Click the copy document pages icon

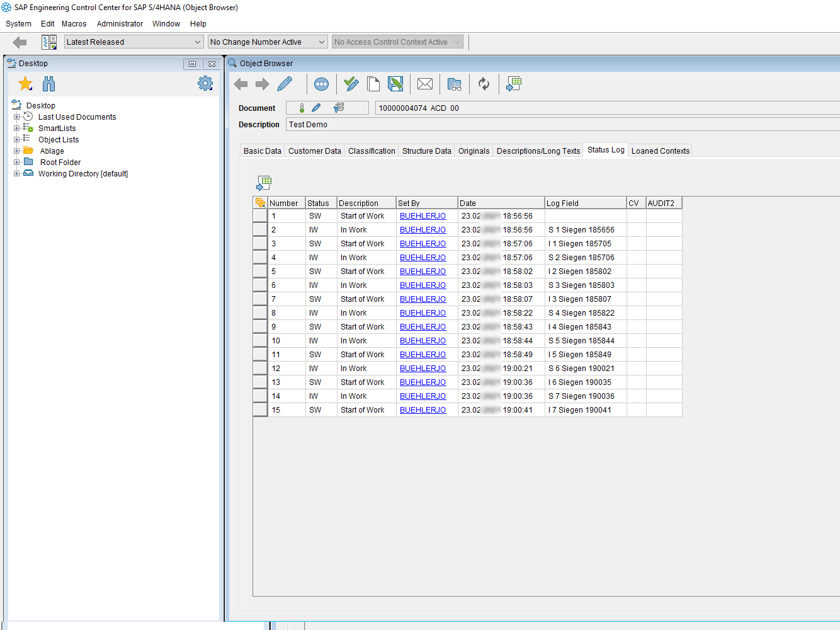tap(373, 84)
